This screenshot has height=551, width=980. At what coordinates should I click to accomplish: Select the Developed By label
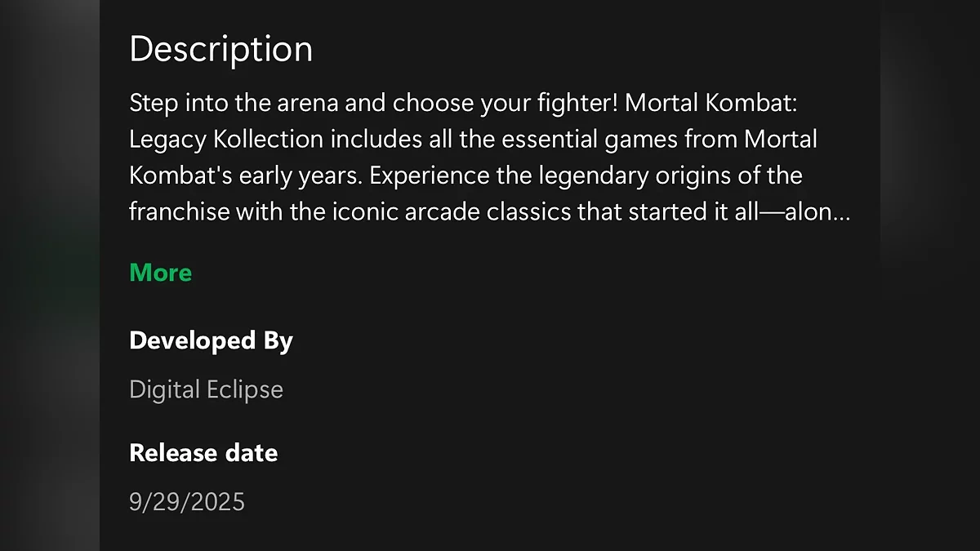click(211, 340)
